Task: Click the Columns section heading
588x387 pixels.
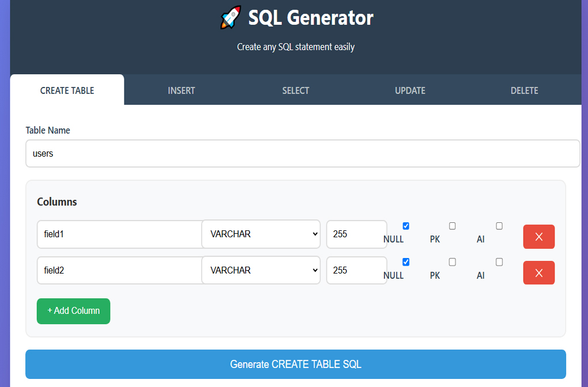Action: pos(57,202)
